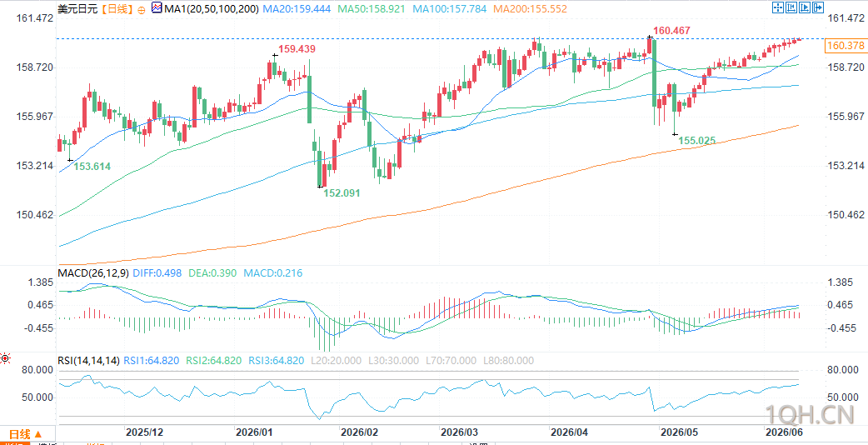Click the 2026/05 date on time axis
Screen dimensions: 868x445
(x=679, y=431)
